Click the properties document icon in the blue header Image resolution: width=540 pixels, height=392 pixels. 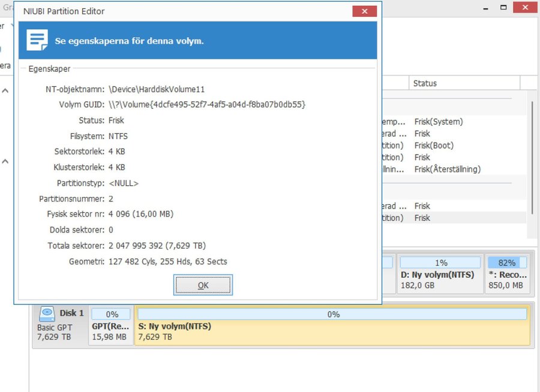(37, 40)
